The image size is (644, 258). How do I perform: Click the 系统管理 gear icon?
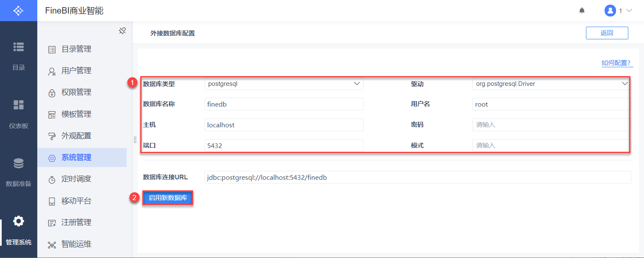tap(52, 158)
